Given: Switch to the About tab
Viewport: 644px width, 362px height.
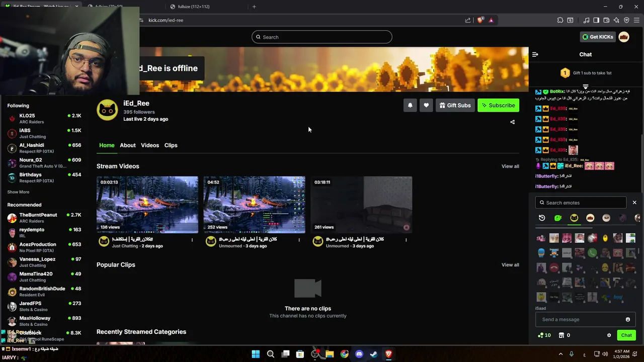Looking at the screenshot, I should [x=128, y=145].
